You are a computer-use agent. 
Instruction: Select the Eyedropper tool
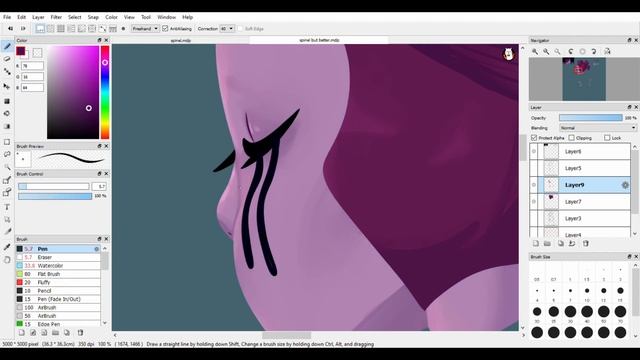[x=7, y=247]
